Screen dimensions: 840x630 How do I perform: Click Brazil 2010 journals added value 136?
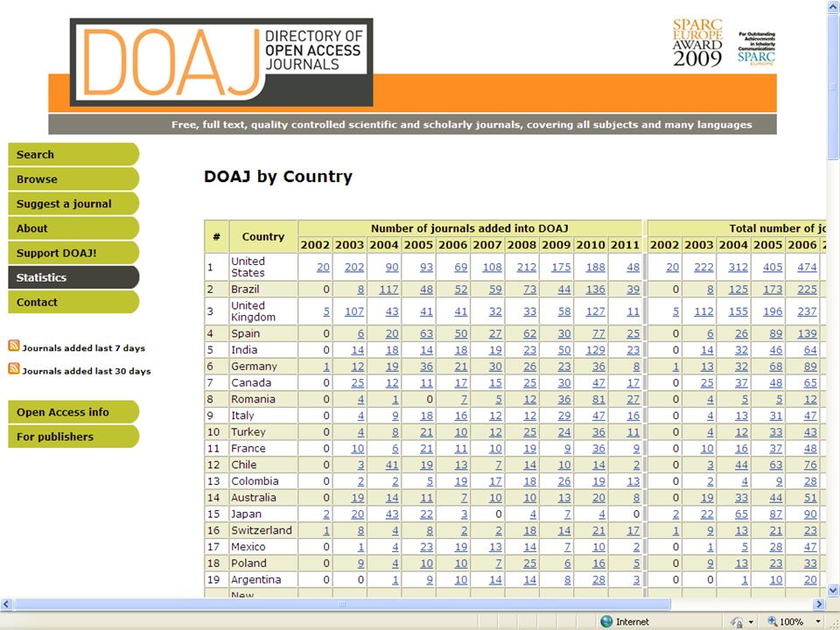pos(595,290)
